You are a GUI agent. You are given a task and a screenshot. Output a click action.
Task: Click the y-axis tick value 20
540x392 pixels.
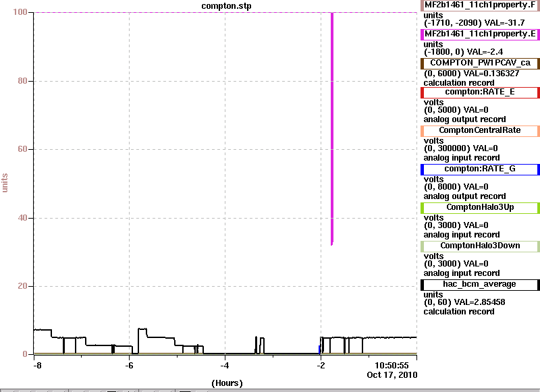click(22, 286)
